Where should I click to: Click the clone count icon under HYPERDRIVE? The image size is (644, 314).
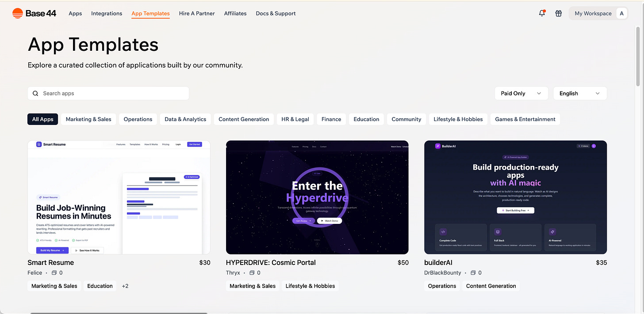252,273
